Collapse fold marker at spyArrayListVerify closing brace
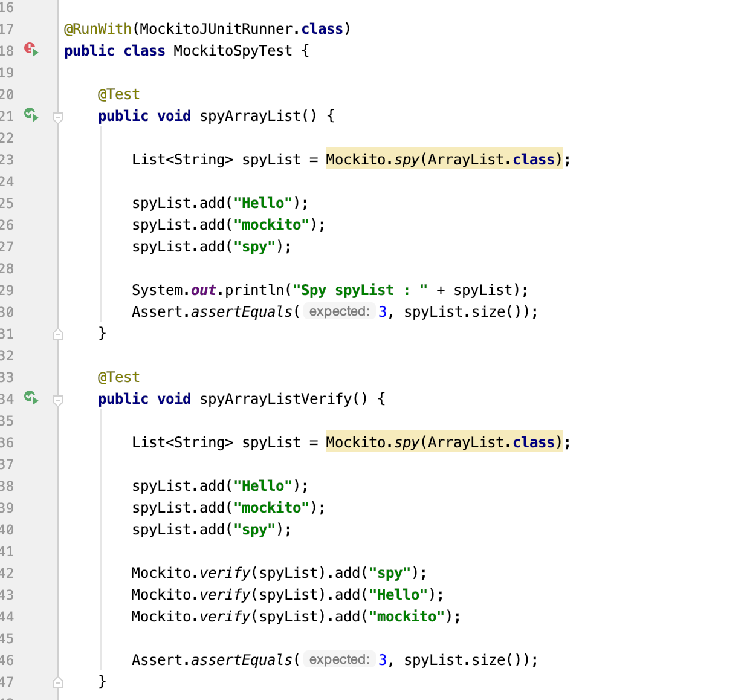 pos(58,682)
